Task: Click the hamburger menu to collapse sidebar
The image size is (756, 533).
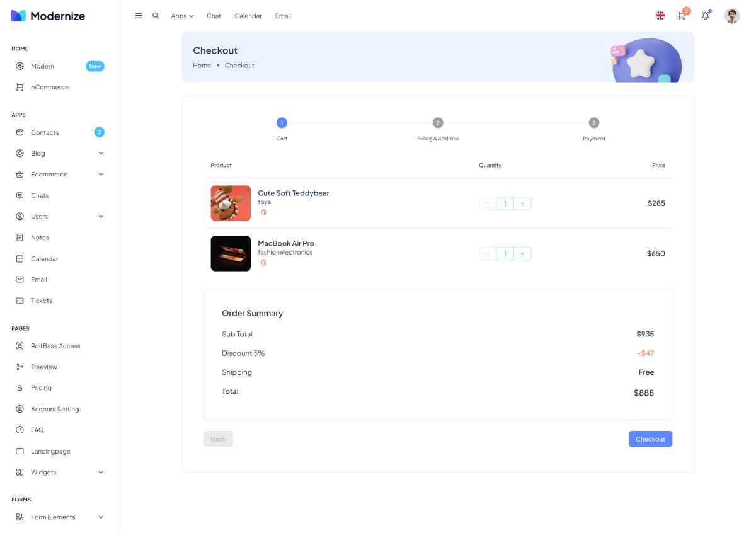Action: coord(139,16)
